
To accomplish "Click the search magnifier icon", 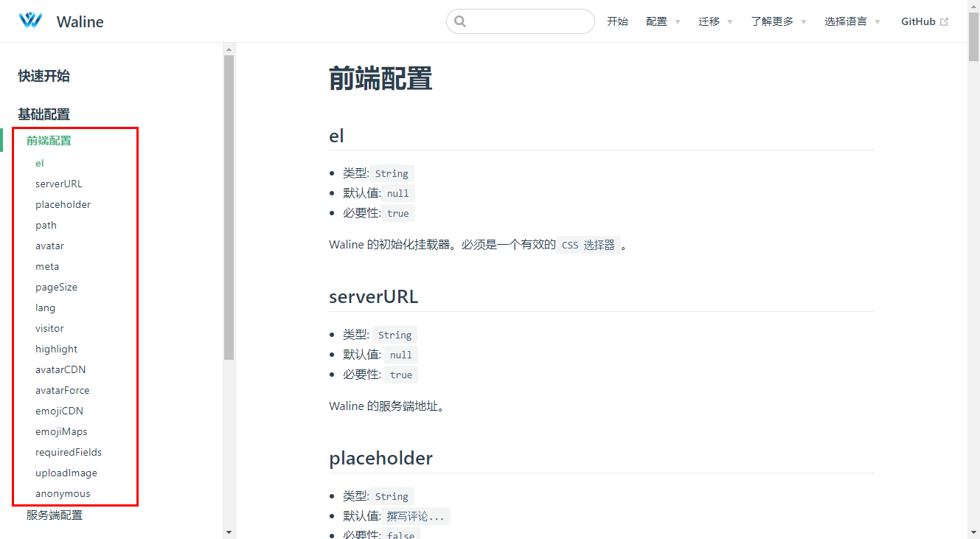I will [460, 21].
